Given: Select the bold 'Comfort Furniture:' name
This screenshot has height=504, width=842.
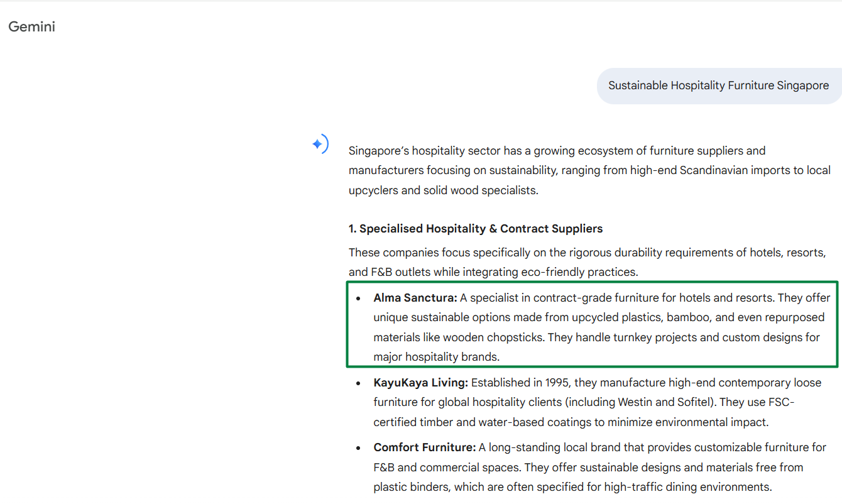Looking at the screenshot, I should pos(424,447).
